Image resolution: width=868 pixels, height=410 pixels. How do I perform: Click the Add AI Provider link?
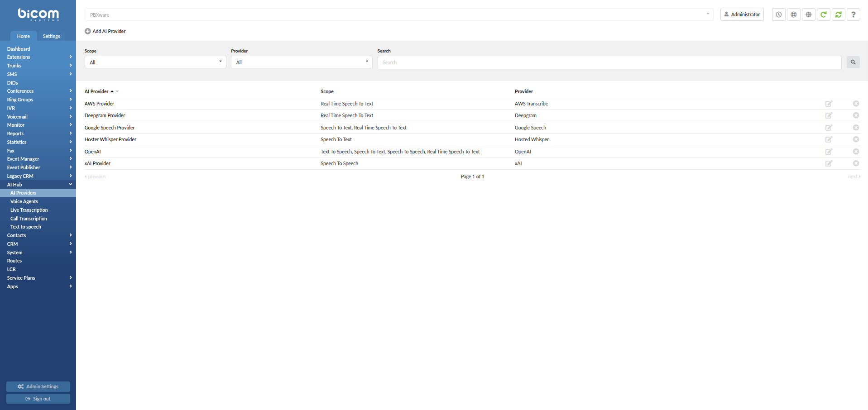[105, 31]
